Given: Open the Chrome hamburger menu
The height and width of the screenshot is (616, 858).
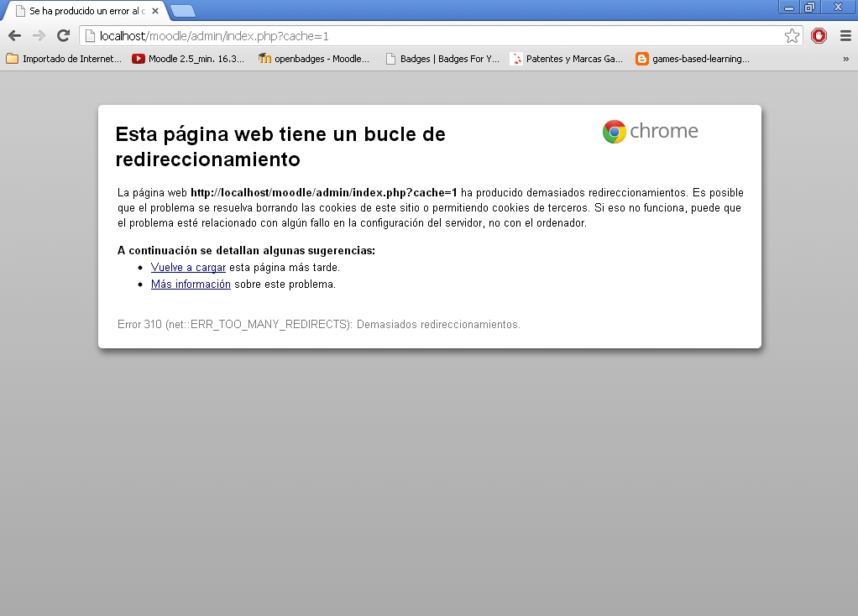Looking at the screenshot, I should point(845,35).
